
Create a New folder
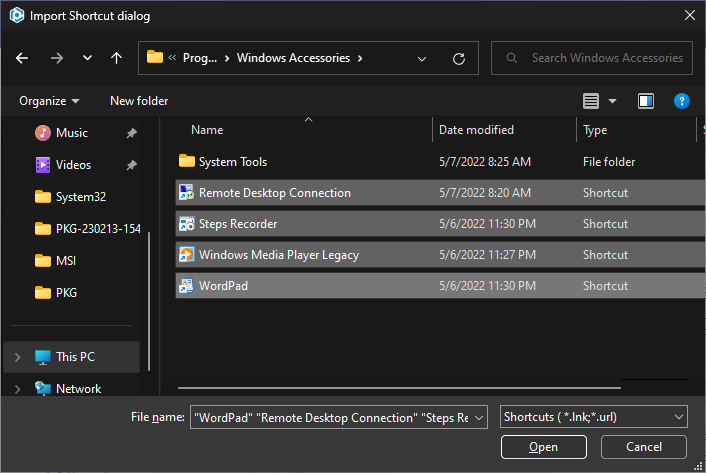[x=139, y=101]
